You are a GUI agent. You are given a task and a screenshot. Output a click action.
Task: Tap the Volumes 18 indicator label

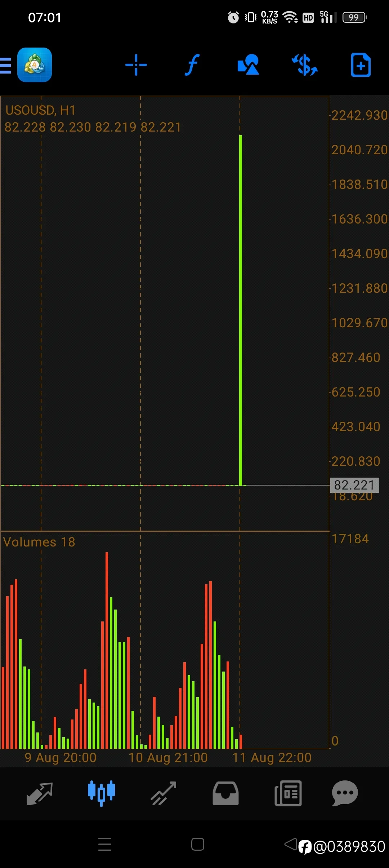pos(39,542)
